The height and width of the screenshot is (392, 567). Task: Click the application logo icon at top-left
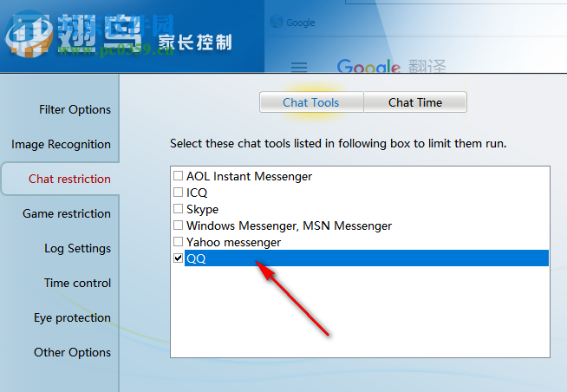[x=29, y=36]
